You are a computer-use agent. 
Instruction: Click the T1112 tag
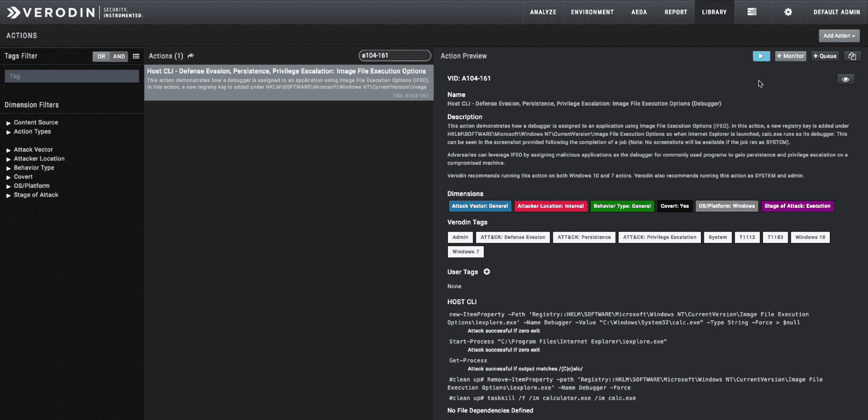(x=747, y=237)
